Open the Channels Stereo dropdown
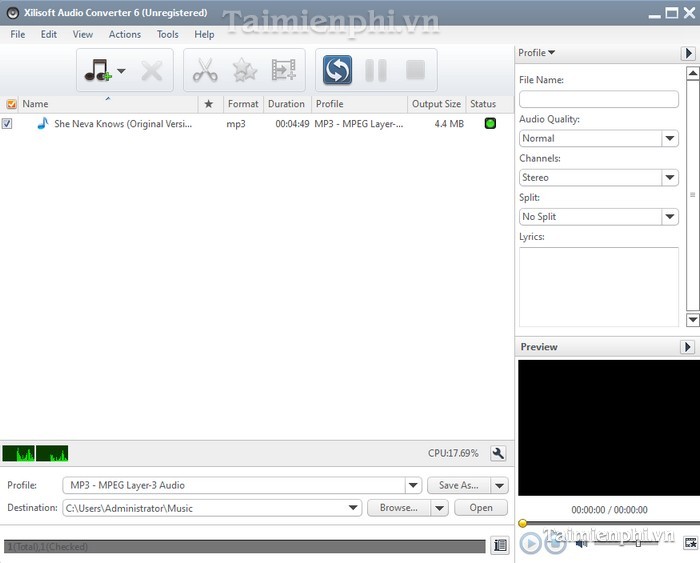Viewport: 700px width, 563px height. click(599, 178)
